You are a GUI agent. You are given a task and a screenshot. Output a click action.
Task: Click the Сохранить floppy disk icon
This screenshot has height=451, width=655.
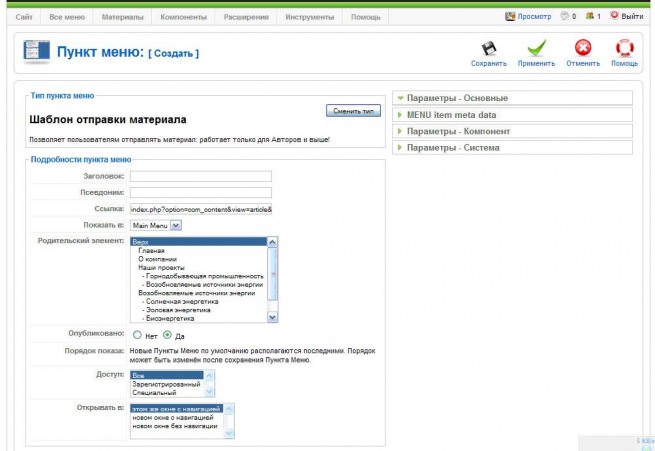pos(489,48)
